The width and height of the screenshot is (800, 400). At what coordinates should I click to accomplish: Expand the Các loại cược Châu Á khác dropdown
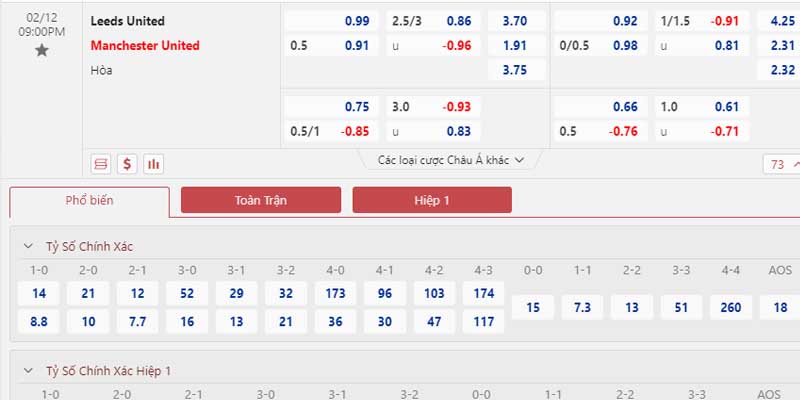pyautogui.click(x=451, y=160)
